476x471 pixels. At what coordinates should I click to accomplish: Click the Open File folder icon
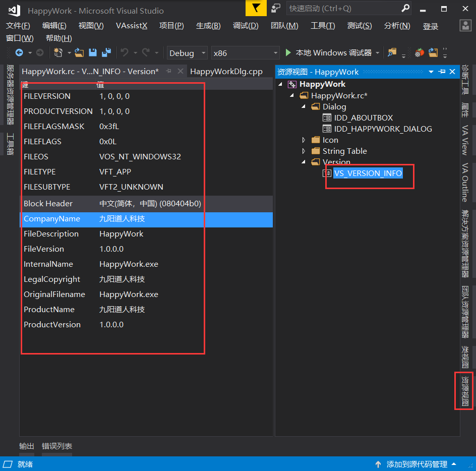point(79,53)
